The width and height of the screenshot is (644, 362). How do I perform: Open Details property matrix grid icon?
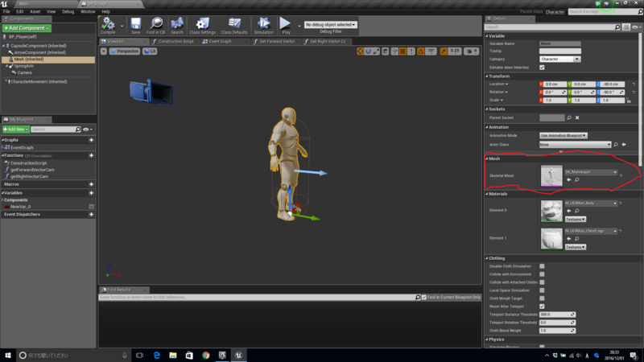tap(626, 27)
